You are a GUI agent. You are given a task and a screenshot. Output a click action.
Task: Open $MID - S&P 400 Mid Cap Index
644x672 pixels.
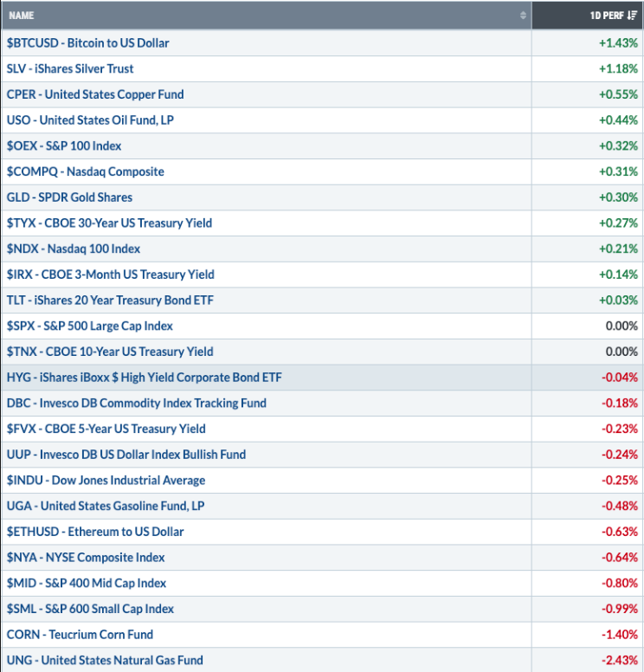point(86,583)
